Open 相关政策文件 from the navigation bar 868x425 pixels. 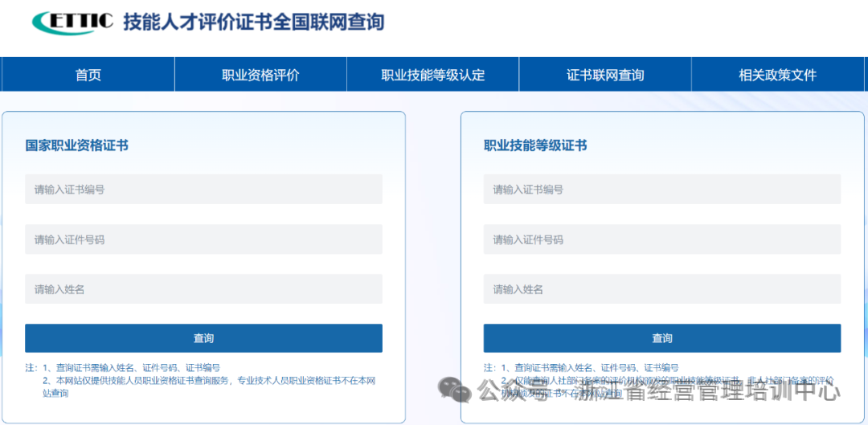(x=777, y=75)
